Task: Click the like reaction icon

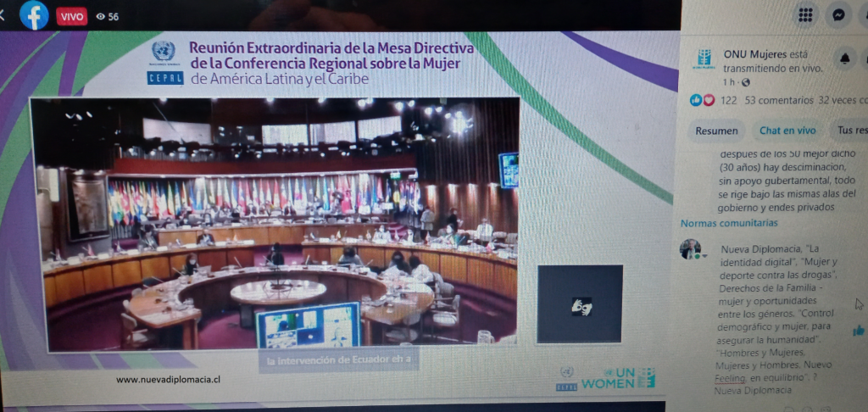Action: pyautogui.click(x=696, y=100)
